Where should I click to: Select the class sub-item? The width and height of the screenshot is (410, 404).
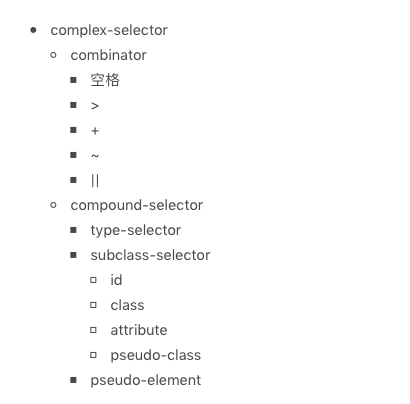pyautogui.click(x=127, y=305)
